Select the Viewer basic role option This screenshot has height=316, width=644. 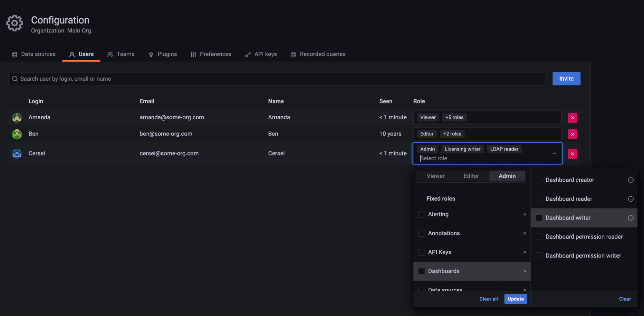point(435,176)
